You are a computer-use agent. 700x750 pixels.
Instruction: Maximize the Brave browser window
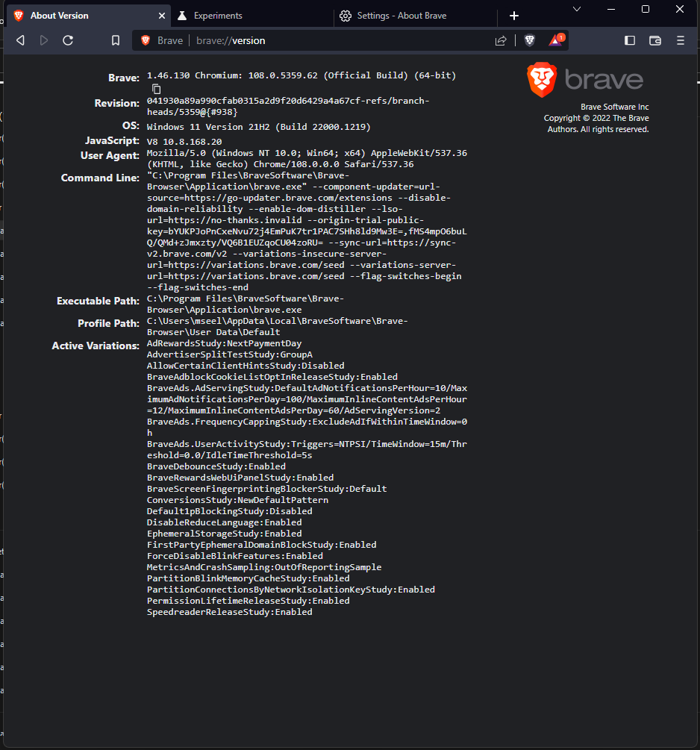pos(646,9)
